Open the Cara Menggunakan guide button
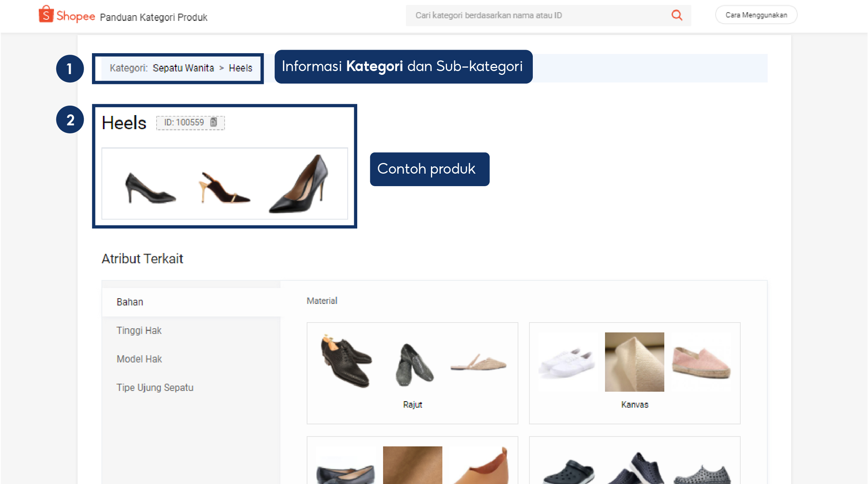This screenshot has height=484, width=868. (x=756, y=15)
